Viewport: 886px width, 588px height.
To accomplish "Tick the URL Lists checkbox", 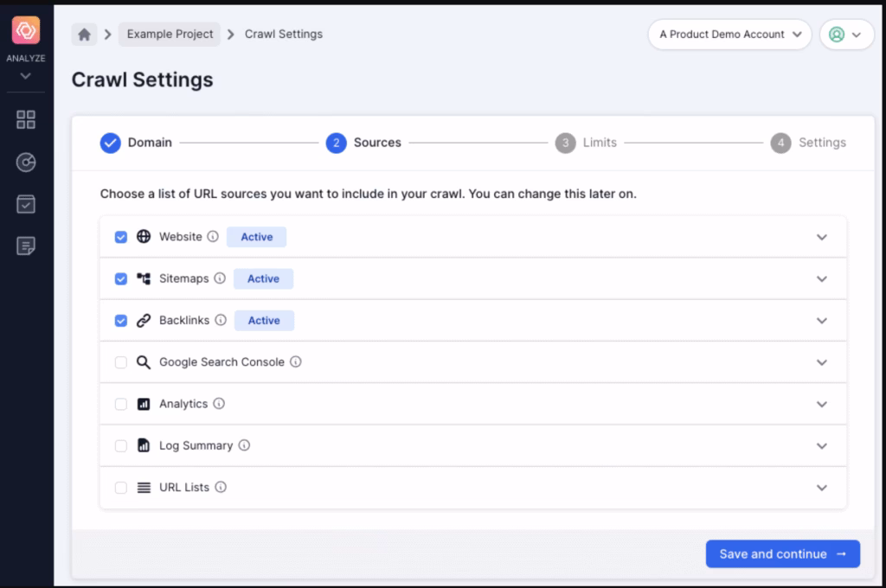I will 121,488.
